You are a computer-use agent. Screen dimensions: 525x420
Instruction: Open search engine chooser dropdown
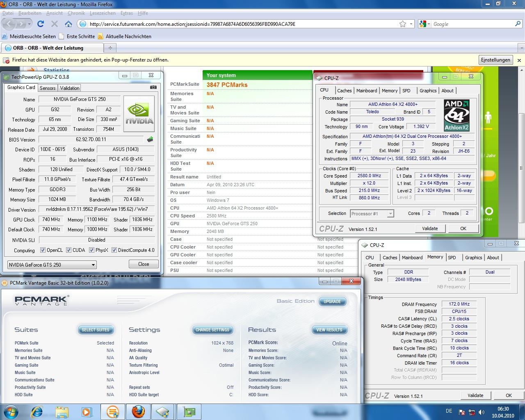[x=429, y=24]
